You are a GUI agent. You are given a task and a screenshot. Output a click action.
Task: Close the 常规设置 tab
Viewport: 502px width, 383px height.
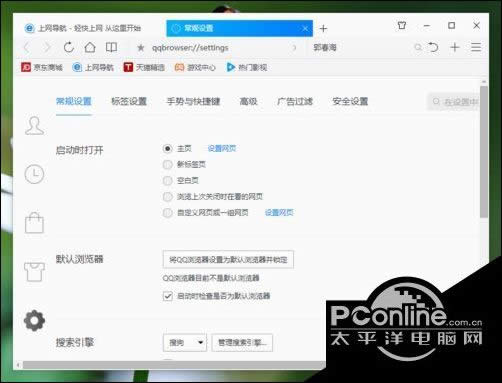tap(305, 29)
